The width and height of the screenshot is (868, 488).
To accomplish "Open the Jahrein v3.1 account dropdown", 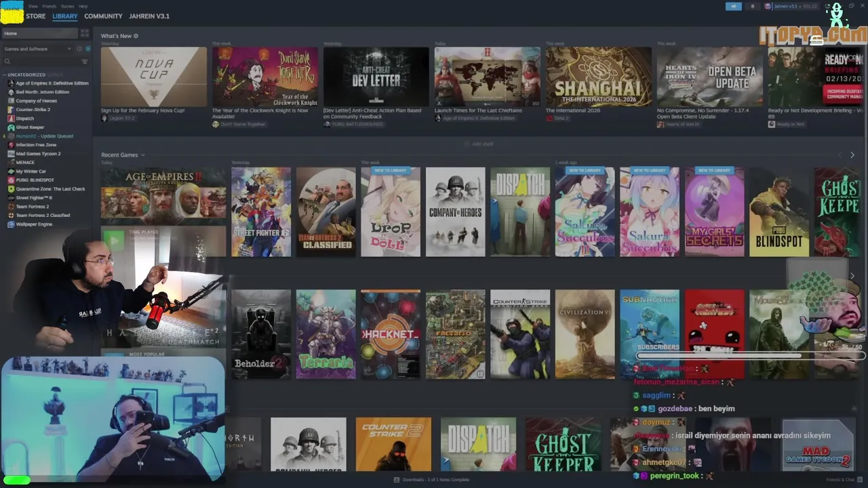I will [793, 6].
